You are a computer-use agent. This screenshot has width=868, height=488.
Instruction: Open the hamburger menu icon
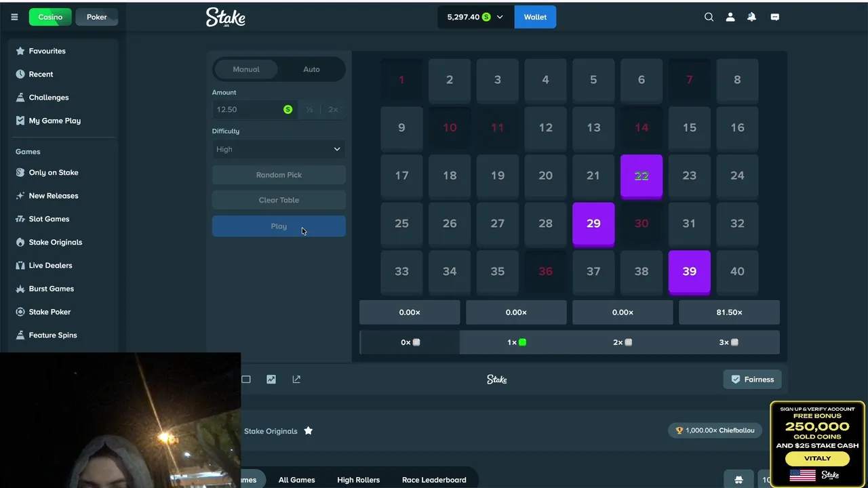tap(14, 17)
